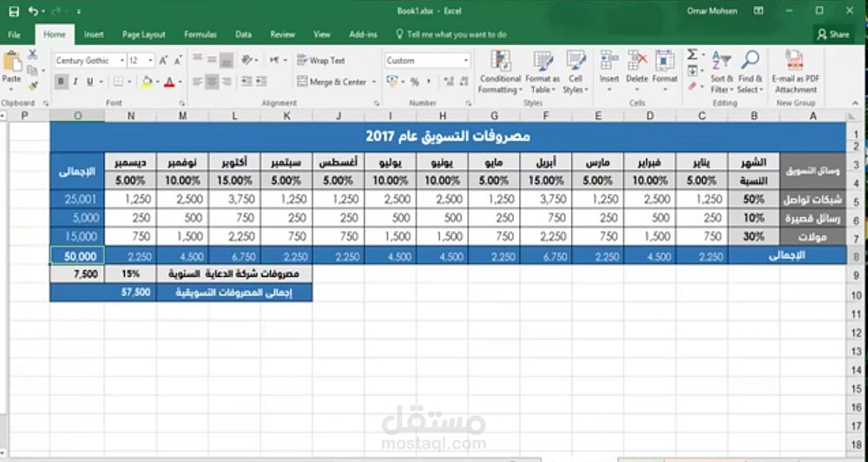Expand the Custom number format dropdown

(466, 61)
